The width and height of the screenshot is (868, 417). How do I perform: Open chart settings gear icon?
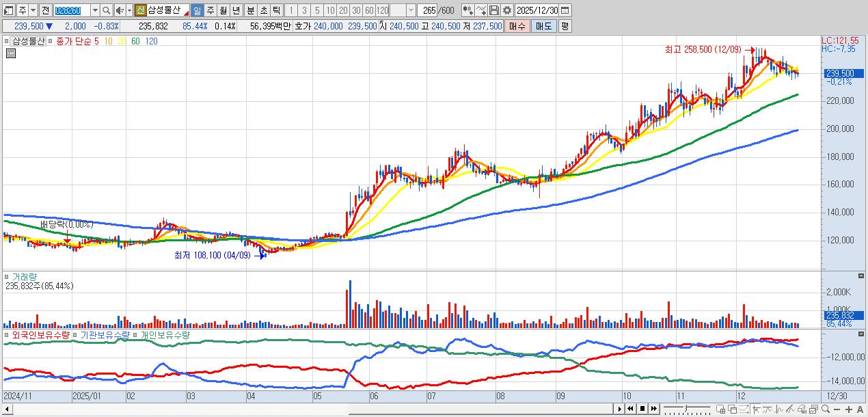coord(506,10)
